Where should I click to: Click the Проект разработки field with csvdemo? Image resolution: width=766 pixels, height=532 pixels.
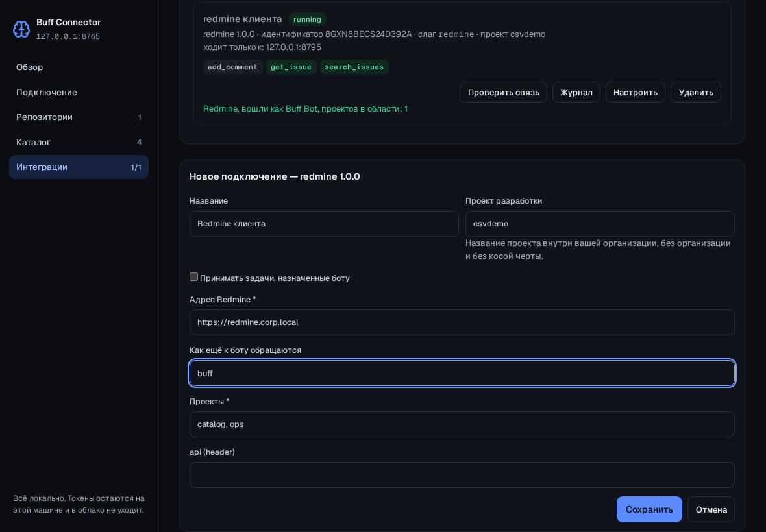click(600, 224)
